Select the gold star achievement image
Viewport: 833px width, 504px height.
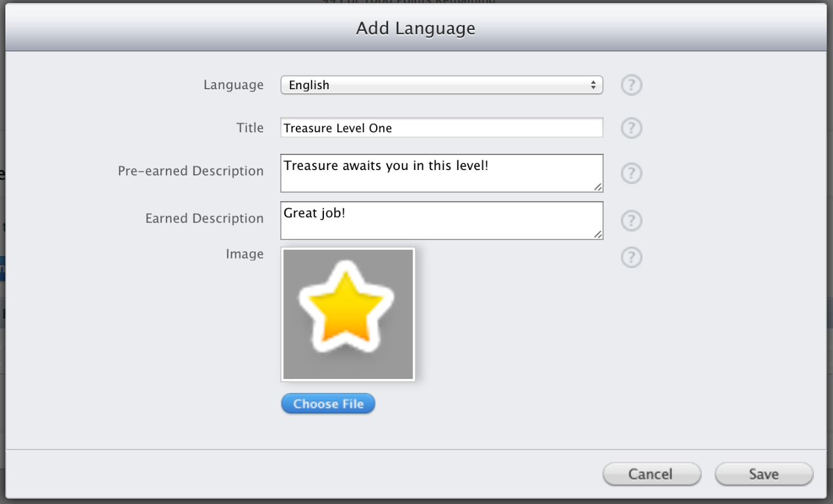click(348, 314)
